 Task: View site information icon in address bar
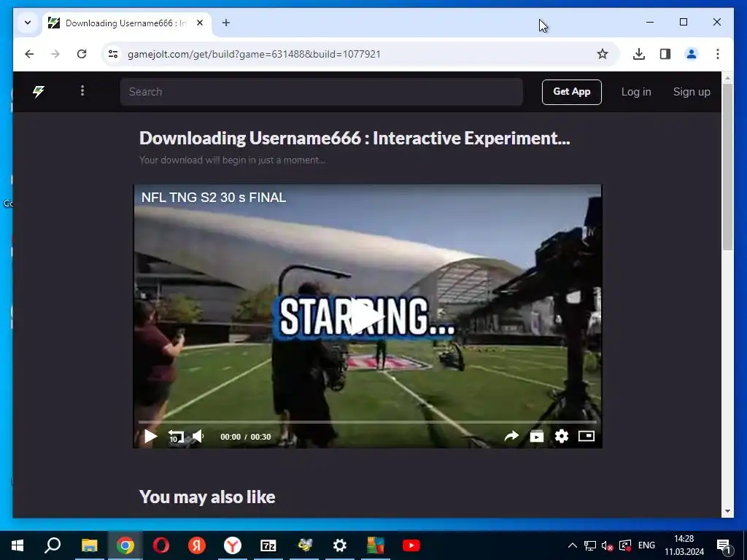(x=113, y=54)
